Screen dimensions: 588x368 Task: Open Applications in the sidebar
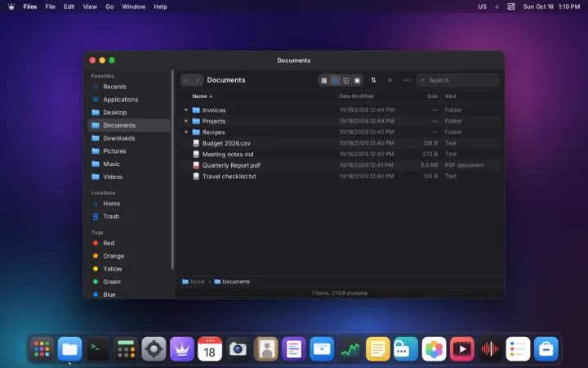click(129, 100)
